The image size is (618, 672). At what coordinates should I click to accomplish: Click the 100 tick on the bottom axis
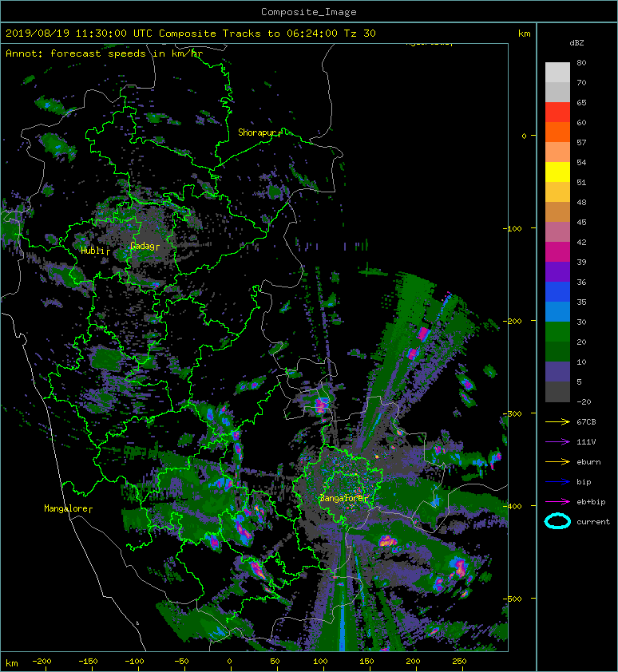[320, 662]
